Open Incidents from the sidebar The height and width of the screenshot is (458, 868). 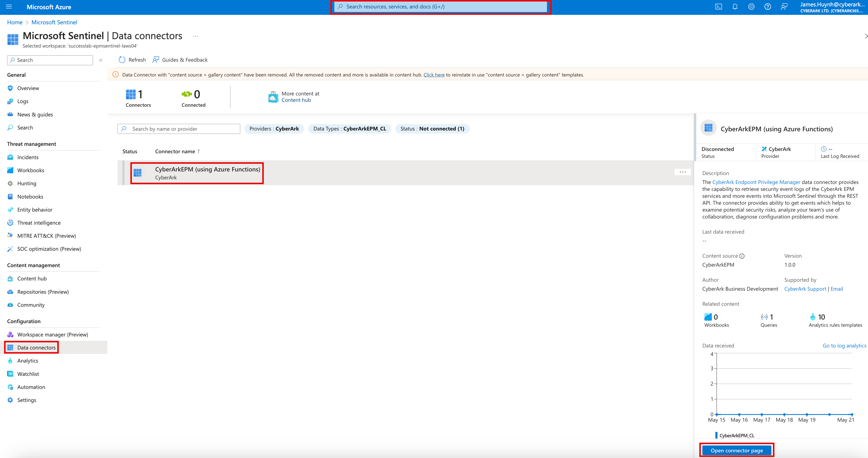27,157
